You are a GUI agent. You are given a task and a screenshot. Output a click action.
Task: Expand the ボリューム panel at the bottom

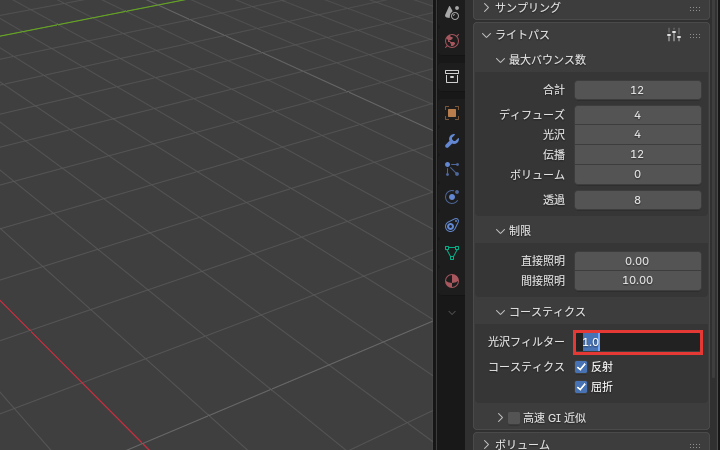pyautogui.click(x=486, y=444)
